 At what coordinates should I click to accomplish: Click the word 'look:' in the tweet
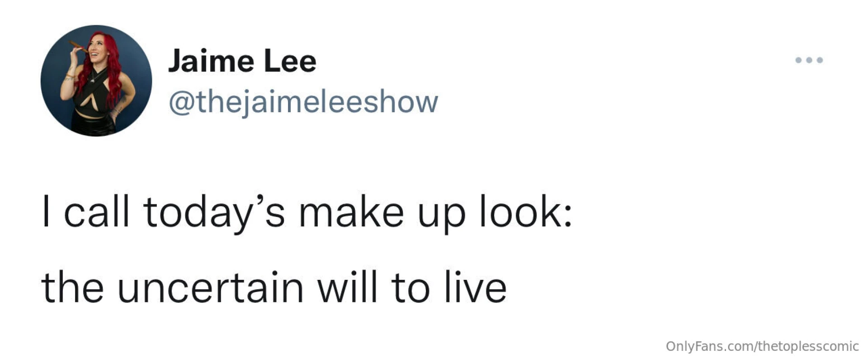[525, 212]
